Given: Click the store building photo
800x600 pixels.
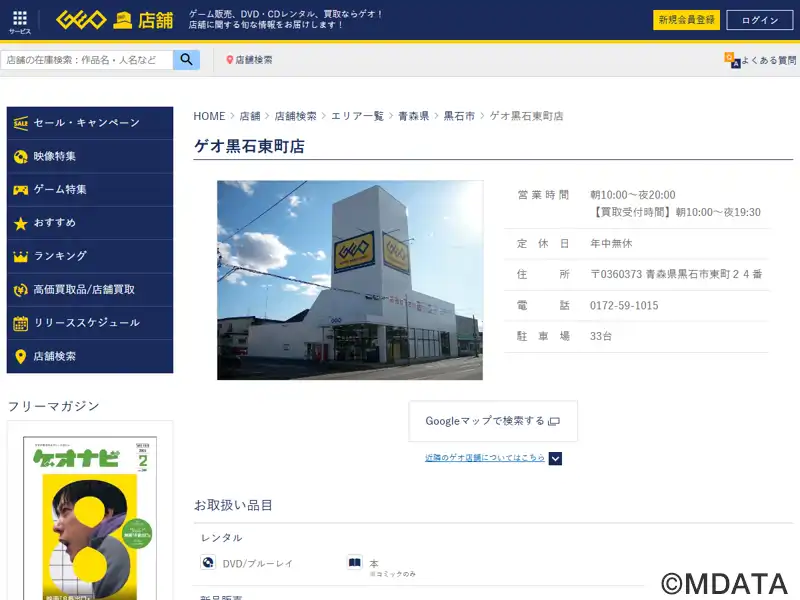Looking at the screenshot, I should click(350, 280).
